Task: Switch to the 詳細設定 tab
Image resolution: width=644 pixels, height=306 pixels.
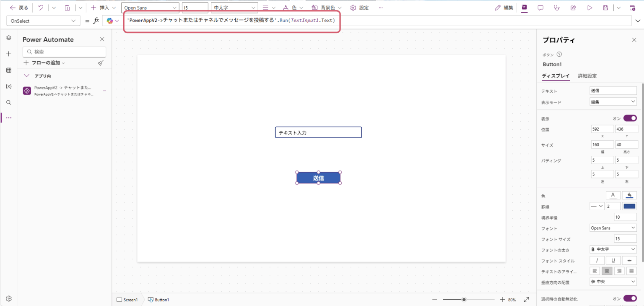Action: click(587, 76)
